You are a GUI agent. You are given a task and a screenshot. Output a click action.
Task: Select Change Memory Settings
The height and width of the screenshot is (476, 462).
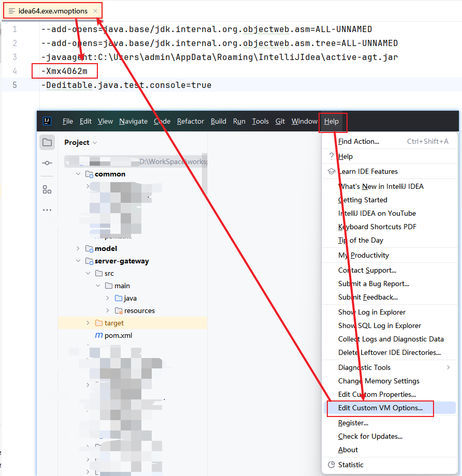[390, 381]
